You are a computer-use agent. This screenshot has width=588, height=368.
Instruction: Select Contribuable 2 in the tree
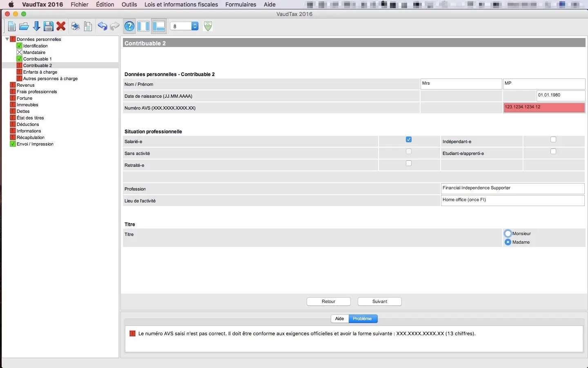coord(38,65)
